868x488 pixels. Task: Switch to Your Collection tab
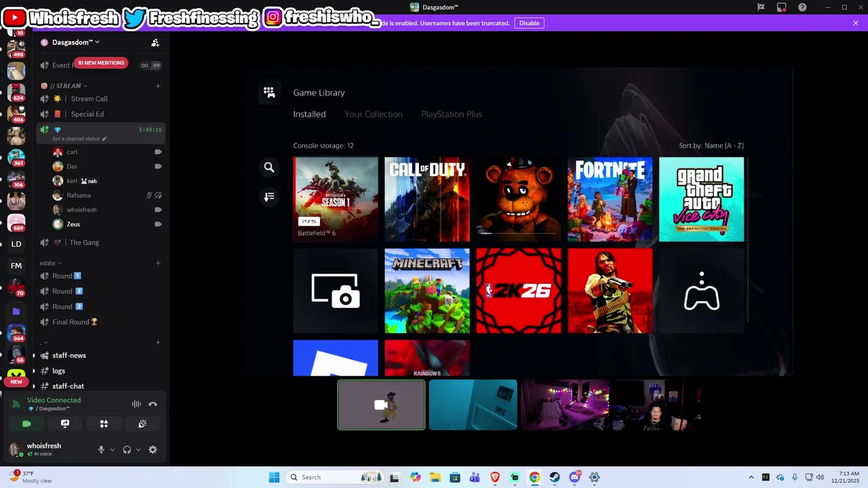(x=374, y=114)
